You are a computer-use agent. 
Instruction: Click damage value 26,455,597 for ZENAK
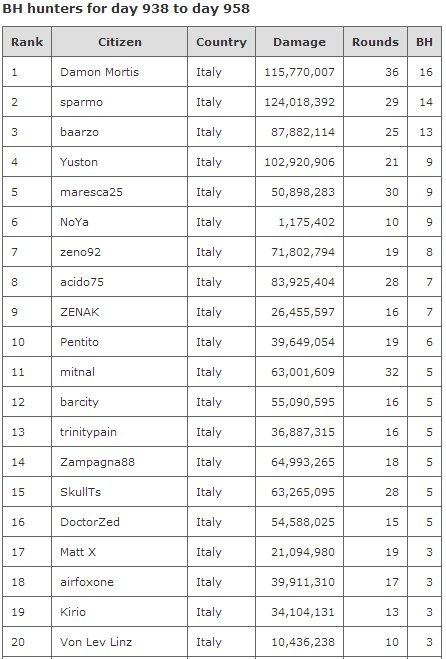click(x=303, y=312)
